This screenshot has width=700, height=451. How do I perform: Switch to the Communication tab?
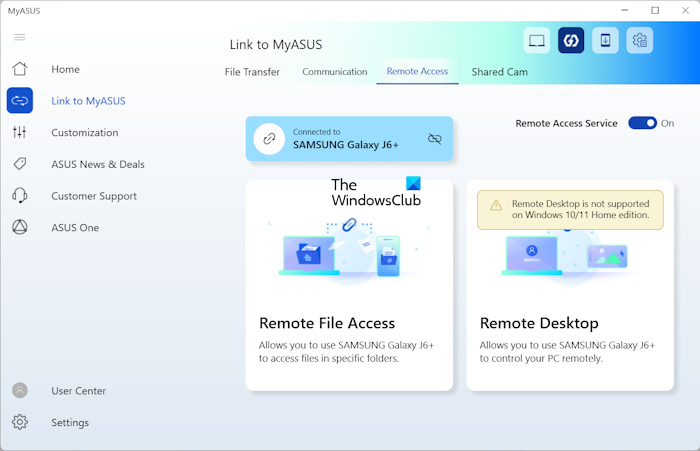(x=335, y=72)
